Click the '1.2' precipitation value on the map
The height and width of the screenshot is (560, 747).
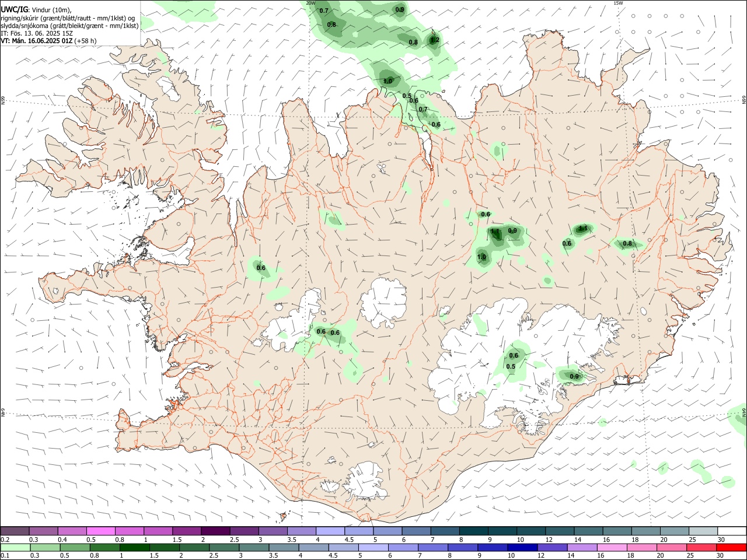click(434, 40)
